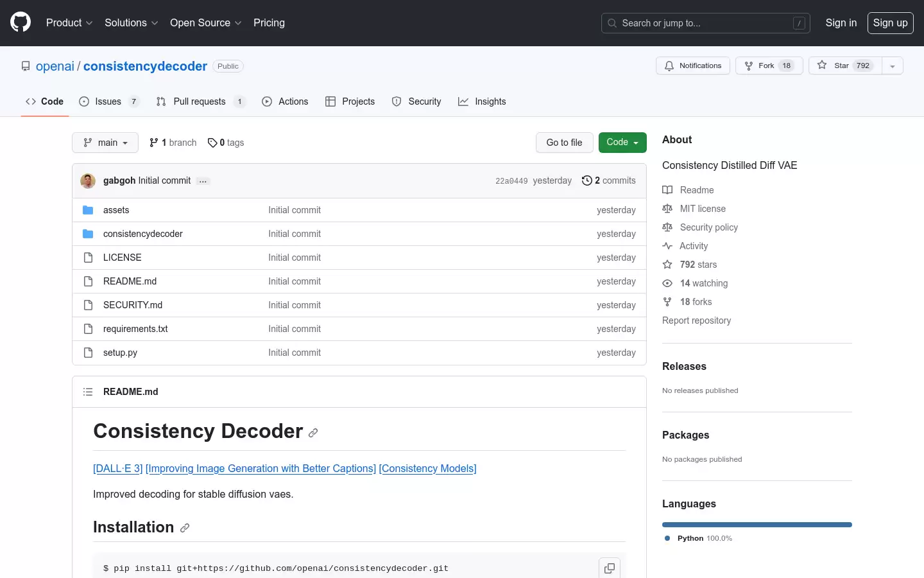
Task: Click the Notifications button
Action: click(x=693, y=66)
